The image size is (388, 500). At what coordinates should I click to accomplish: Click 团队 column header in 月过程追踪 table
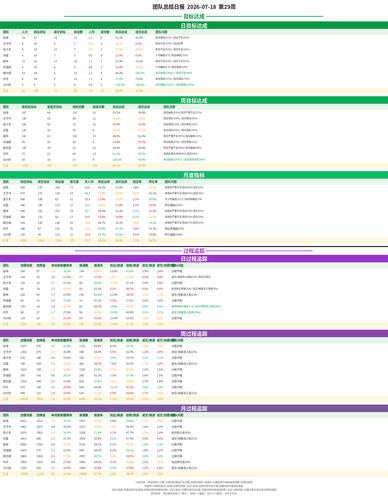(x=6, y=415)
